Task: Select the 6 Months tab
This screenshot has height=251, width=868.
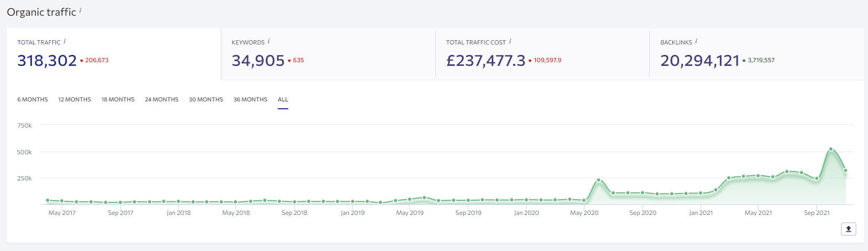Action: click(x=32, y=99)
